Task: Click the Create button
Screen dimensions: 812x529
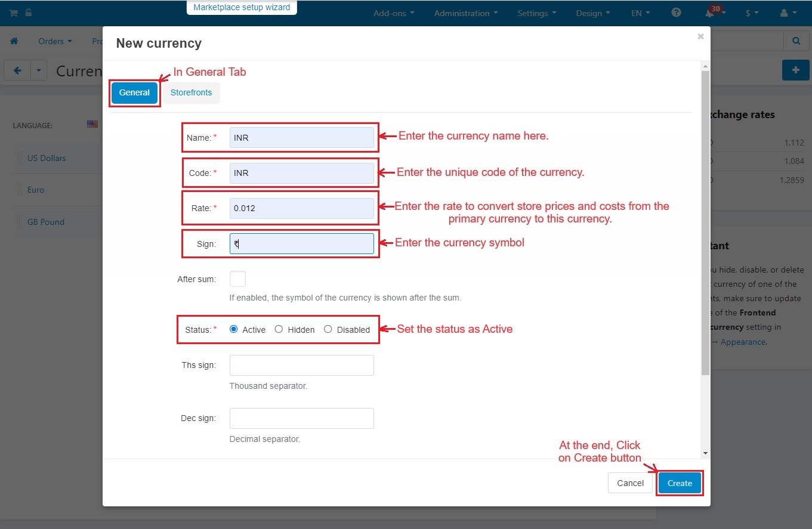Action: (680, 483)
